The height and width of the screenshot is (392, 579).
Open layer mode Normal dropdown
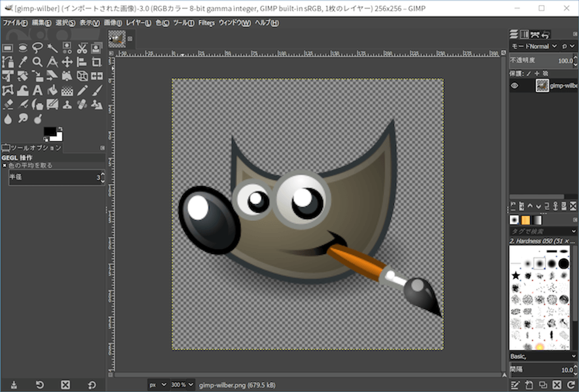534,46
